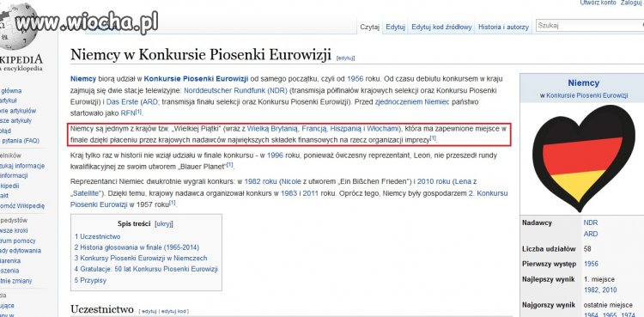Open the 2010 roku link
This screenshot has height=317, width=644.
434,181
